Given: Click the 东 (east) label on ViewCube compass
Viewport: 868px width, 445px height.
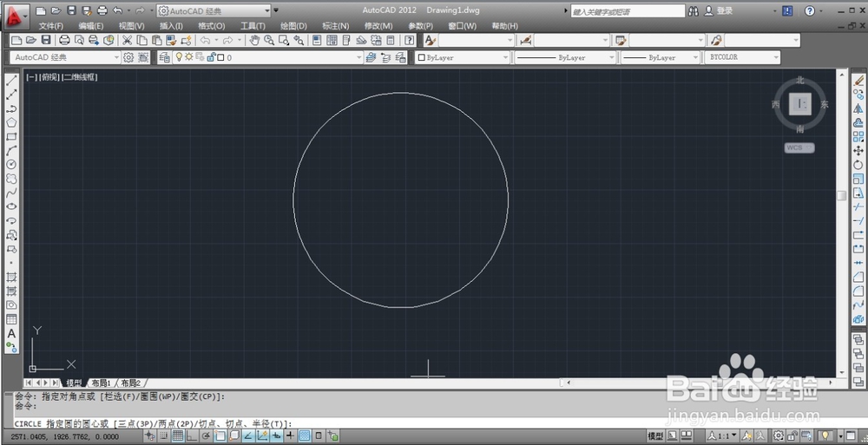Looking at the screenshot, I should [825, 105].
